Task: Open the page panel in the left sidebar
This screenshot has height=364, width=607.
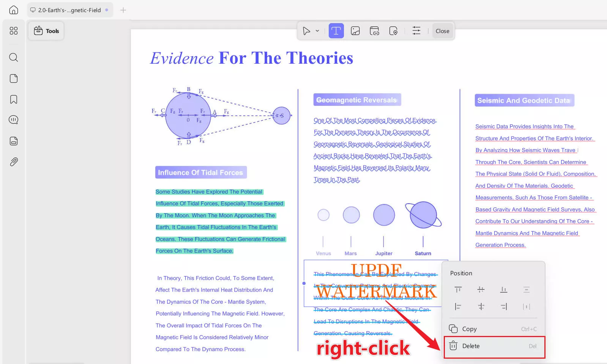Action: 14,78
